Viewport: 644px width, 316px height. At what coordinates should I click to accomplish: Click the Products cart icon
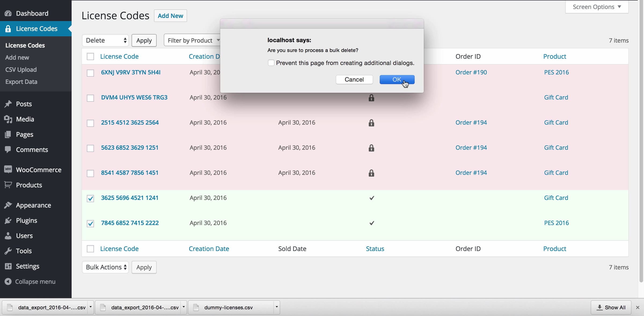click(8, 185)
